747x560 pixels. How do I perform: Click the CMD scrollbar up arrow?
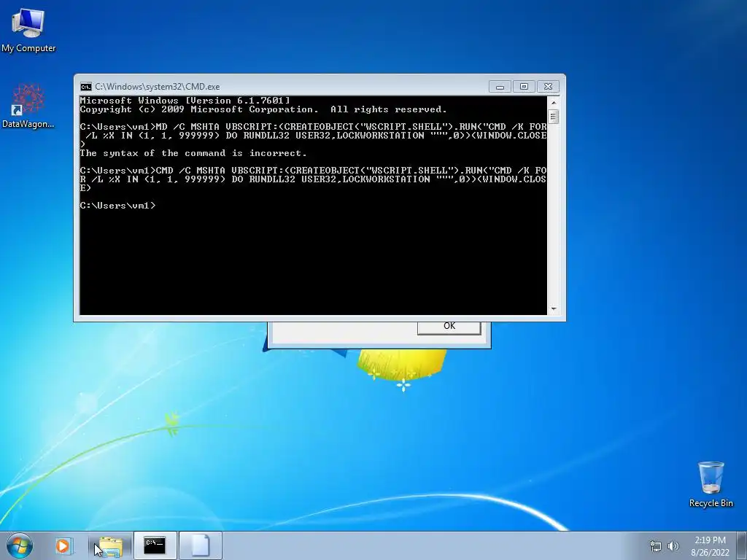tap(553, 102)
